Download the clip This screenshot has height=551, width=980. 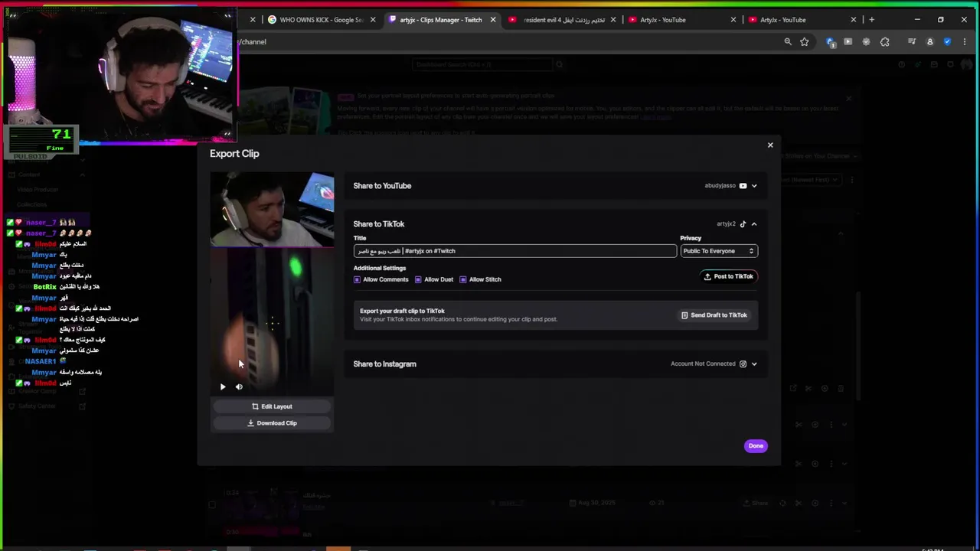pyautogui.click(x=272, y=423)
